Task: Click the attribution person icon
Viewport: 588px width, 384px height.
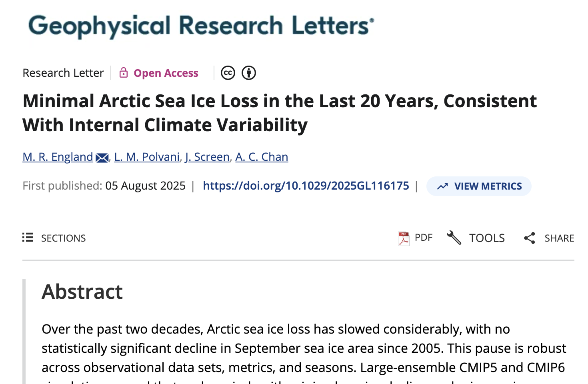Action: click(x=249, y=73)
